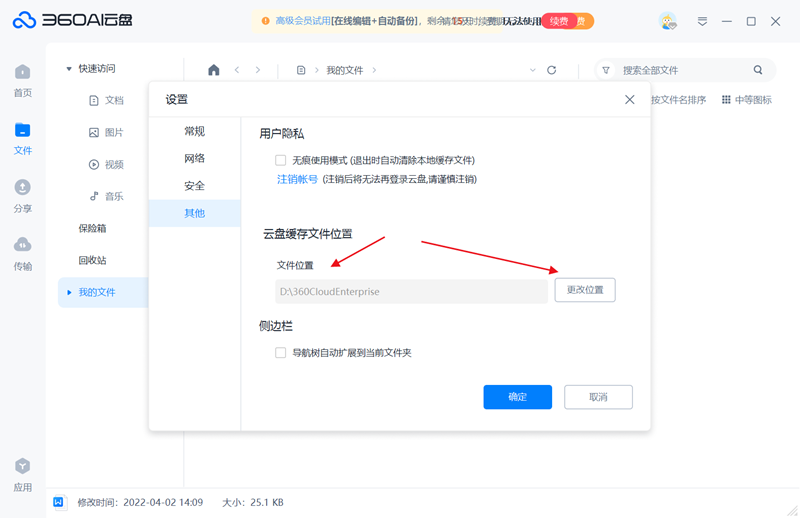Close the 设置 dialog
The image size is (800, 518).
(630, 100)
